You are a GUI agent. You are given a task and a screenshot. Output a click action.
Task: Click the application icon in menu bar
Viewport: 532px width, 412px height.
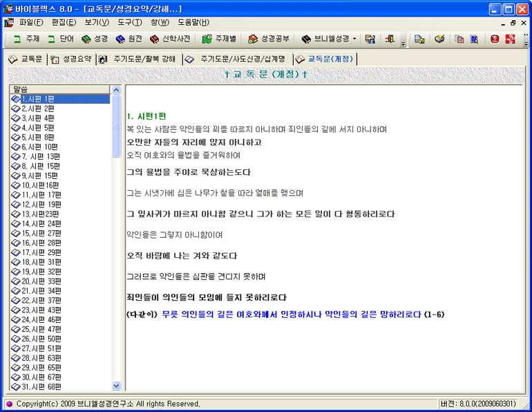tap(9, 23)
